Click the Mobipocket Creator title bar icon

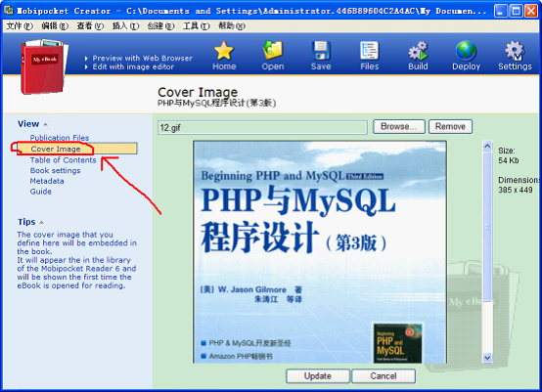click(x=9, y=11)
